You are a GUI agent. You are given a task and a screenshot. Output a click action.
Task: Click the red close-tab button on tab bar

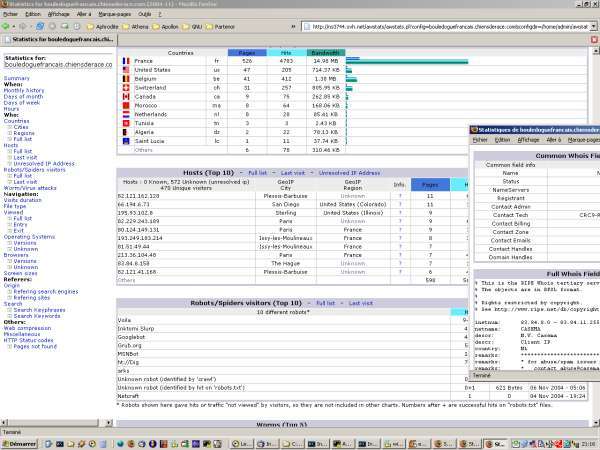pyautogui.click(x=594, y=39)
